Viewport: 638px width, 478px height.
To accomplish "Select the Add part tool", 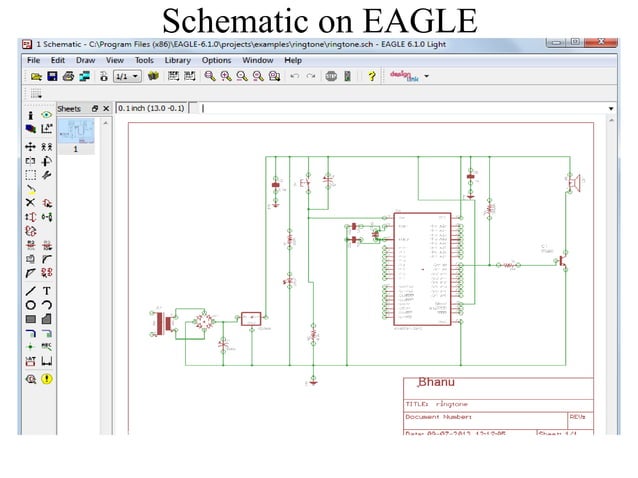I will [47, 203].
